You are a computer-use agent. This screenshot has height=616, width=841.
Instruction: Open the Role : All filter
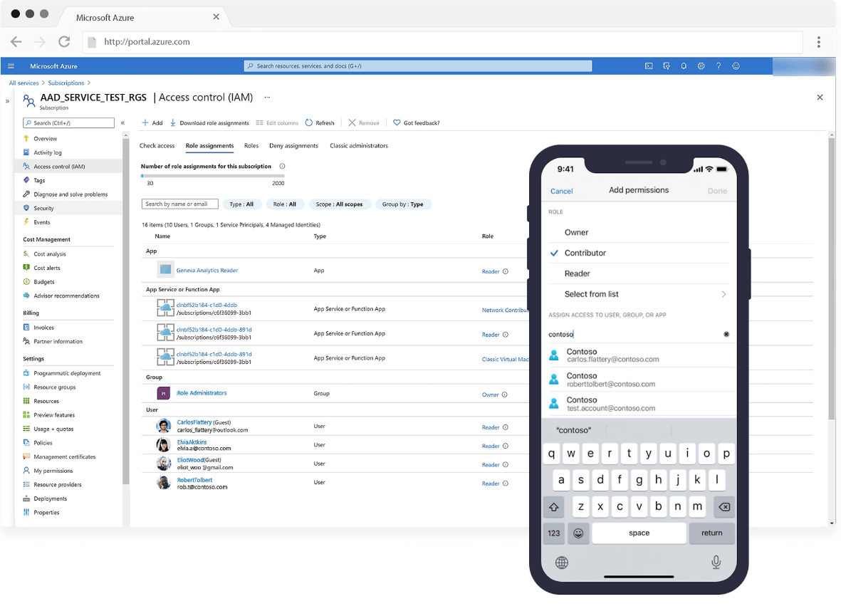tap(285, 204)
